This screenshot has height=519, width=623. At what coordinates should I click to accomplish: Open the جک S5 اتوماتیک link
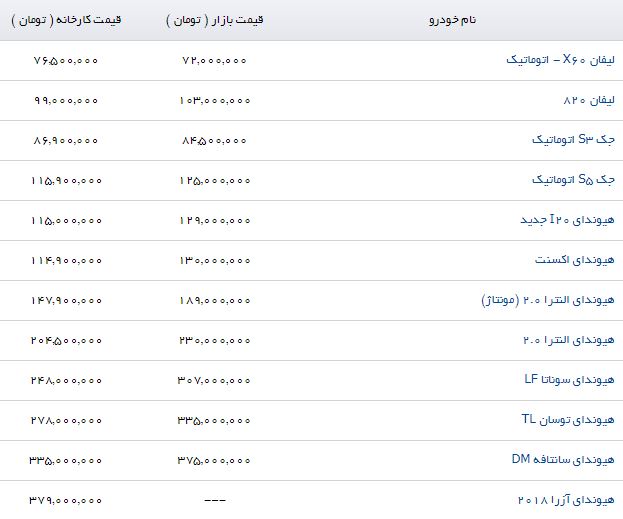pos(573,180)
